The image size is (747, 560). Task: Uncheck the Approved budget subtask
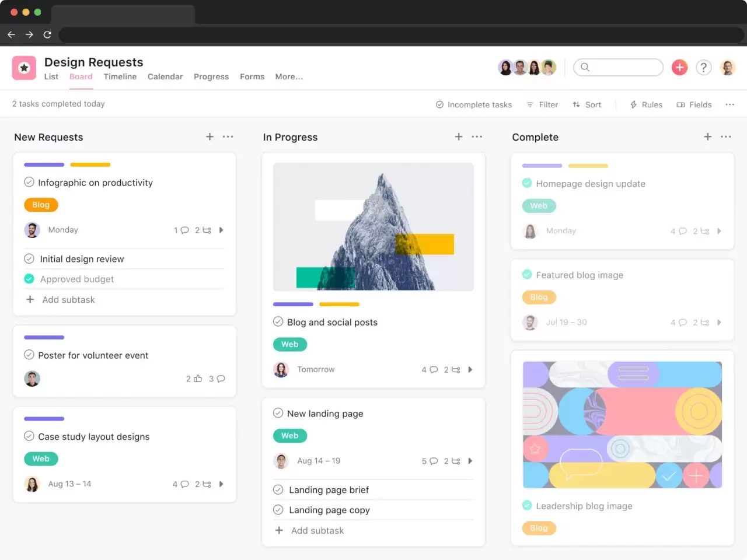(x=29, y=279)
